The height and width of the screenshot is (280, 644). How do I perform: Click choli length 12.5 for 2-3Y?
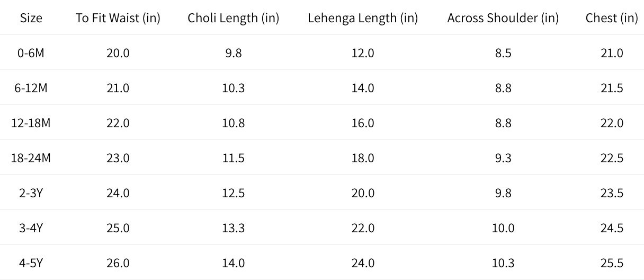point(233,193)
